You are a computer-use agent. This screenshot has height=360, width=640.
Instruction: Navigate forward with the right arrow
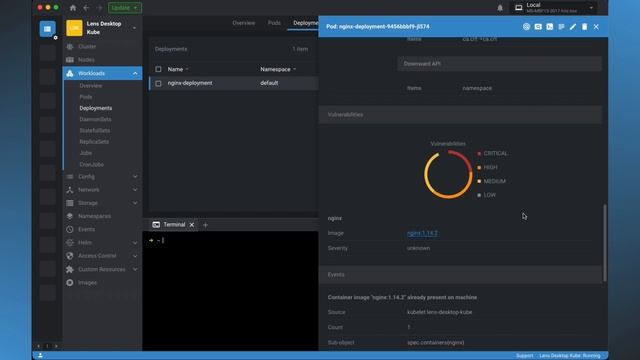click(x=99, y=8)
